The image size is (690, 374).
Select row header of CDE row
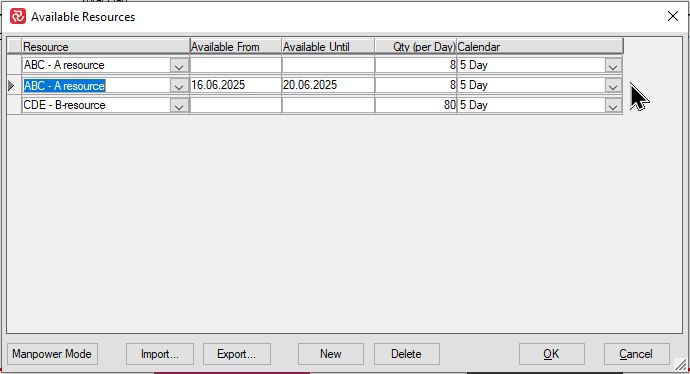14,105
